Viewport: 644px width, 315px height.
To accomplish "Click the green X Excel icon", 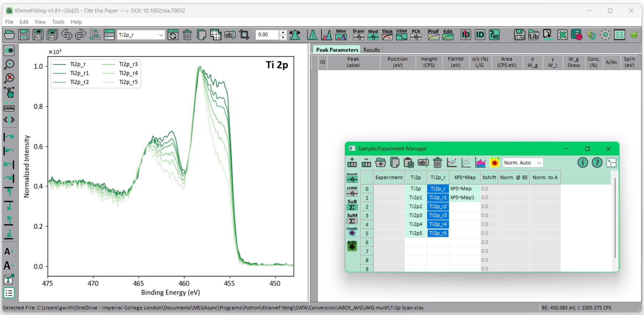I will (562, 35).
